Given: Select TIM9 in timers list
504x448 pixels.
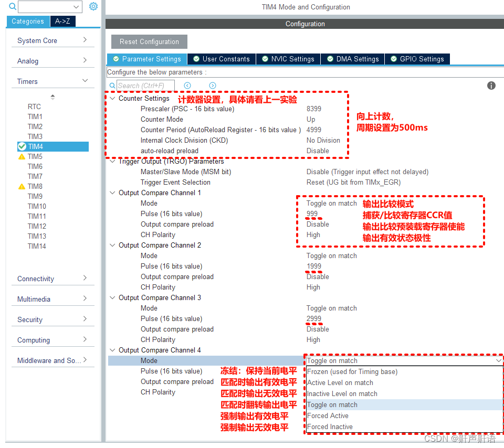Looking at the screenshot, I should coord(35,196).
